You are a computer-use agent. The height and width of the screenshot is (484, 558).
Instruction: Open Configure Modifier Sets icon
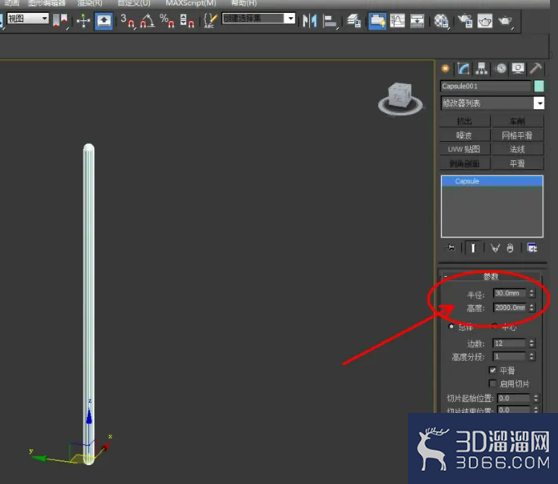[x=532, y=248]
